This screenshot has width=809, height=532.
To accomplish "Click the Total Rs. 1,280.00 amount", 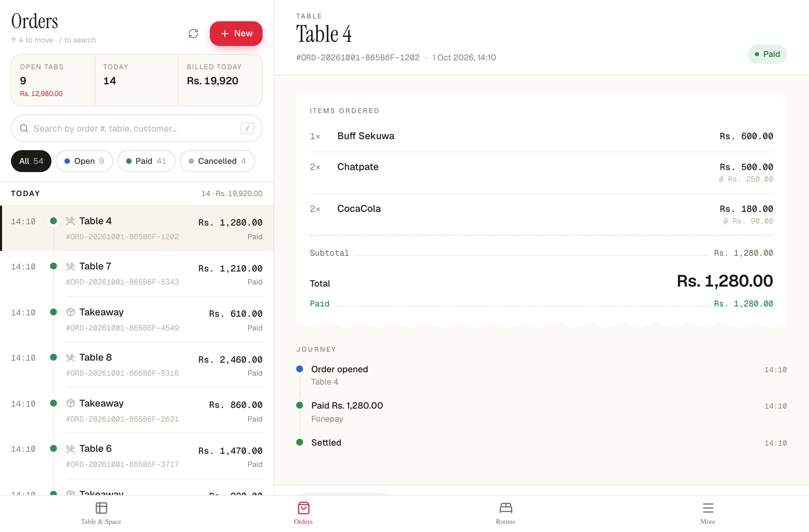I will pos(725,281).
